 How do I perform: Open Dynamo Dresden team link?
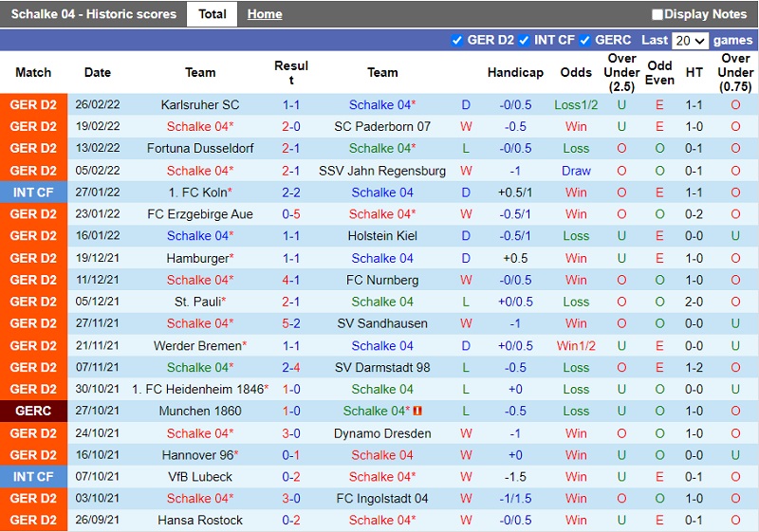click(382, 433)
